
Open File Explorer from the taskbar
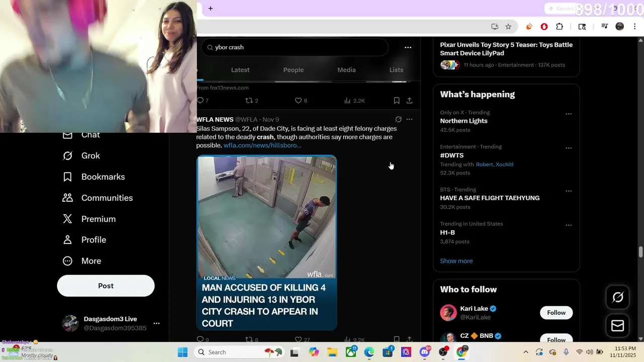332,352
